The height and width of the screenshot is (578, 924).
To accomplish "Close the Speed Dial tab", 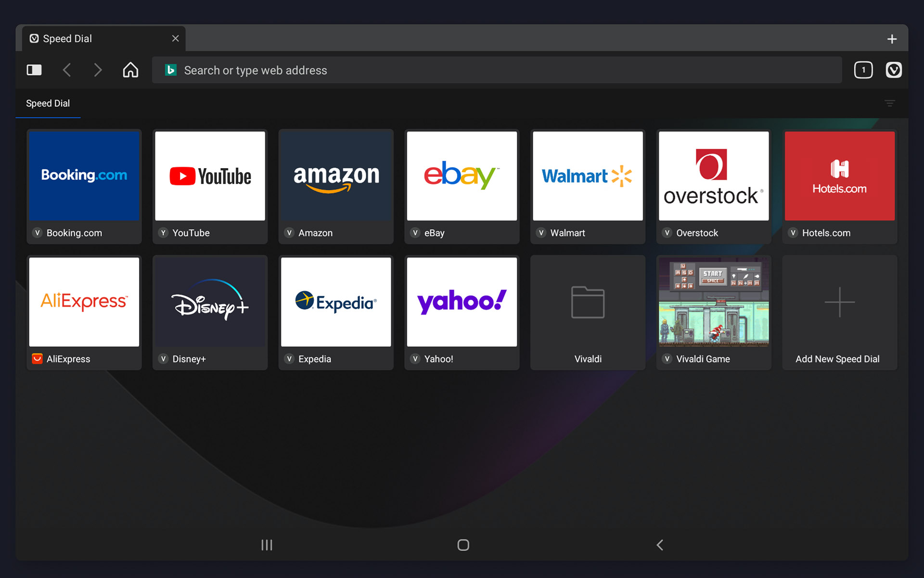I will [x=176, y=39].
